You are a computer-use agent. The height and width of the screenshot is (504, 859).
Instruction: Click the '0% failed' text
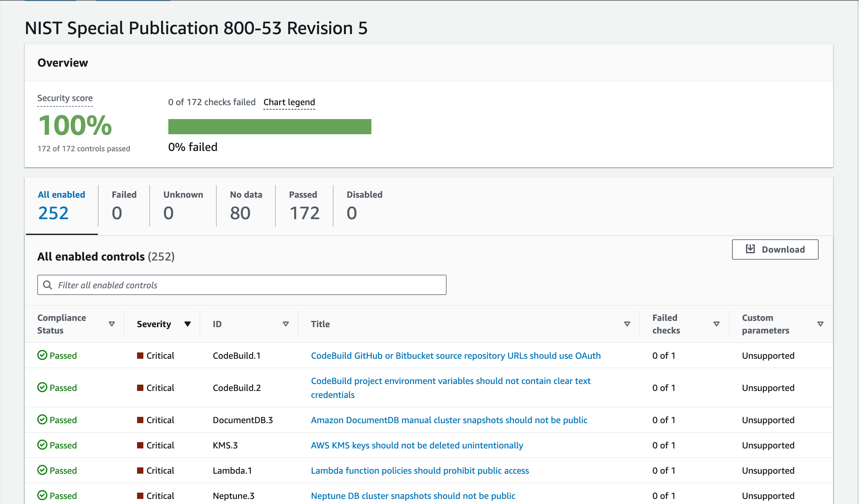[193, 147]
